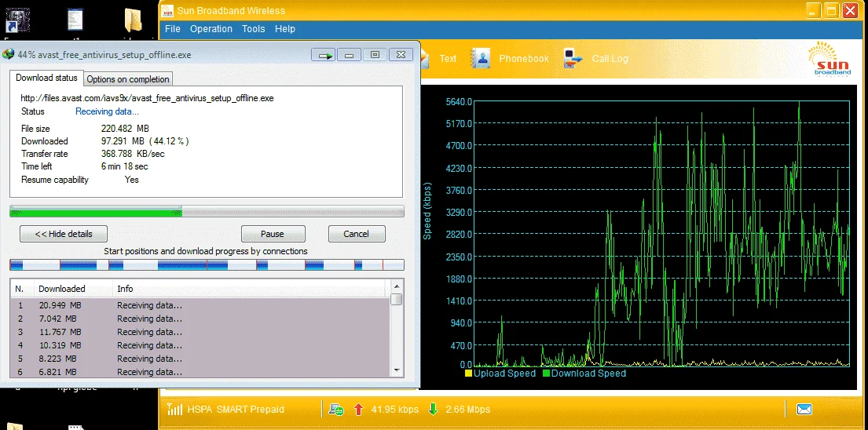Screen dimensions: 868x430
Task: Switch to Options on completion tab
Action: pos(128,79)
